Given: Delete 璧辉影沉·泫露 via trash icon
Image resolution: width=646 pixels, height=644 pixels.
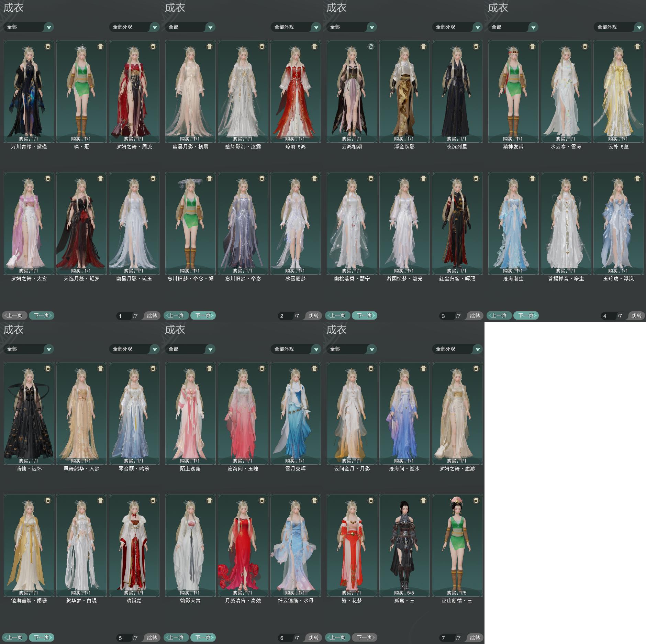Looking at the screenshot, I should pos(262,46).
